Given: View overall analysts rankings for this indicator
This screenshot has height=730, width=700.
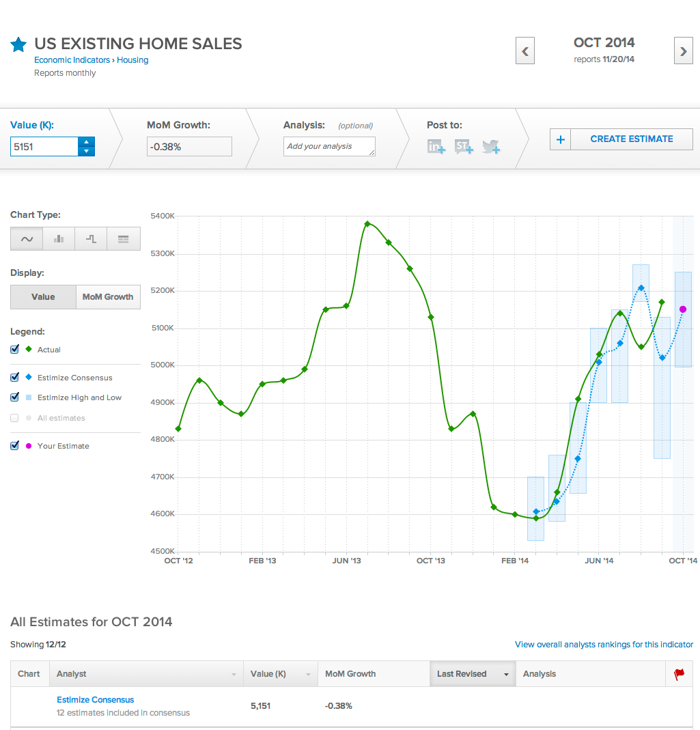Looking at the screenshot, I should coord(604,644).
